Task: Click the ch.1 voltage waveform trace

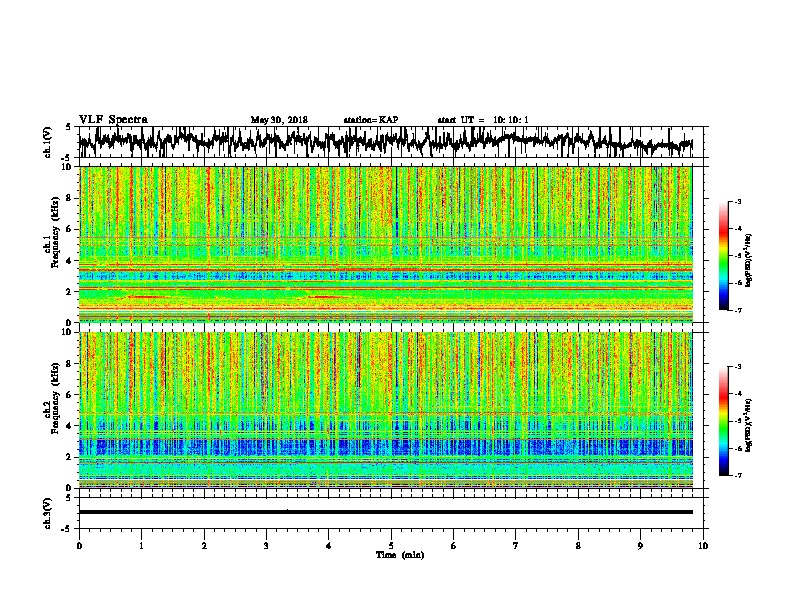Action: [385, 141]
